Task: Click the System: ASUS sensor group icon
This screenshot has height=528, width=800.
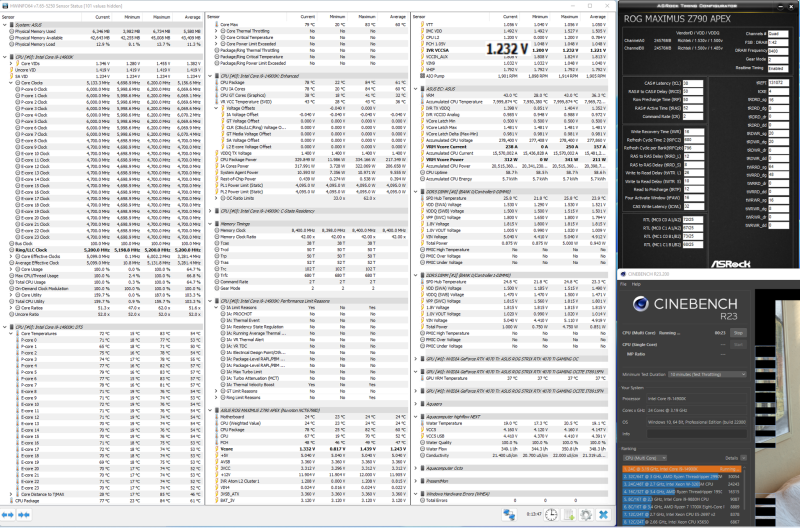Action: coord(12,24)
